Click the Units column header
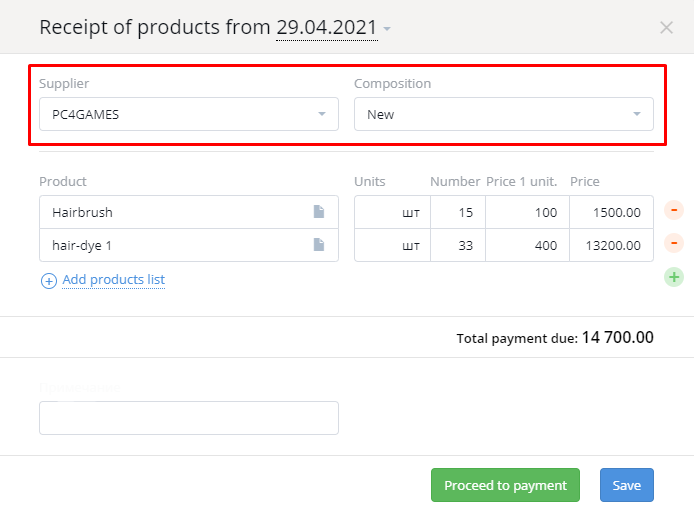The height and width of the screenshot is (513, 694). click(x=370, y=181)
